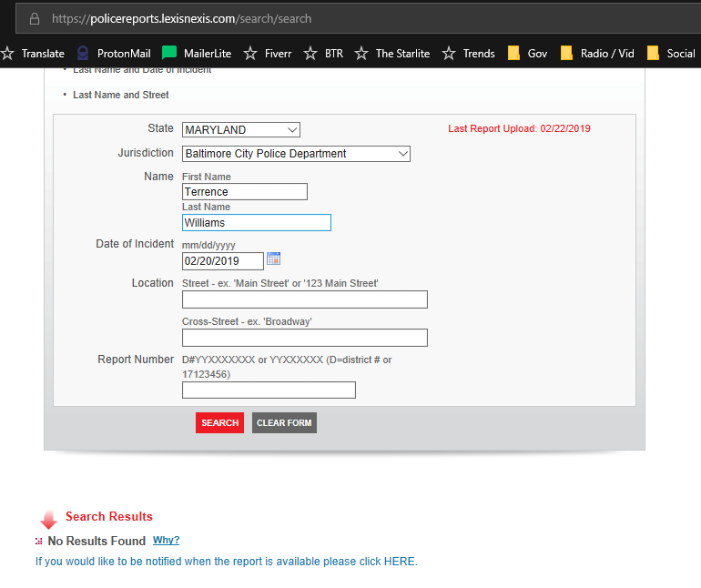The image size is (701, 588).
Task: Click the lock icon in address bar
Action: [35, 18]
